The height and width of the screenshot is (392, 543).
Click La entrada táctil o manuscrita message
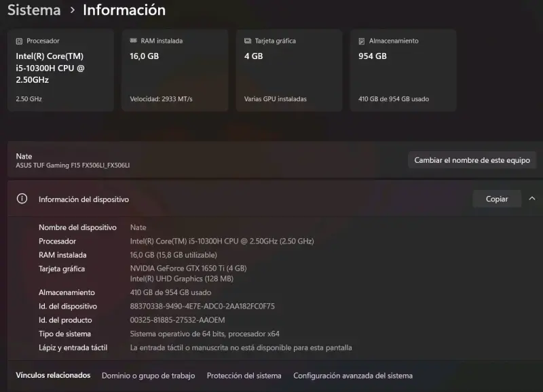(241, 348)
